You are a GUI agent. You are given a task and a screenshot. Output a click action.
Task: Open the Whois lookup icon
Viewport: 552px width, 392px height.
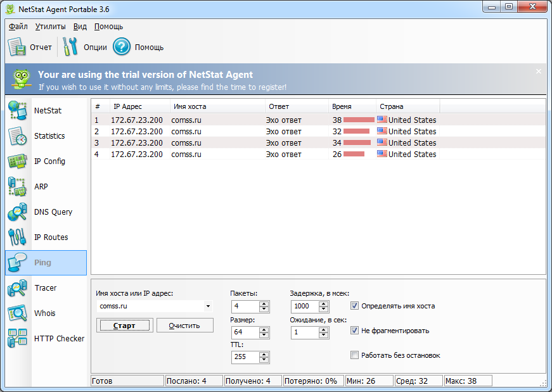tap(18, 313)
